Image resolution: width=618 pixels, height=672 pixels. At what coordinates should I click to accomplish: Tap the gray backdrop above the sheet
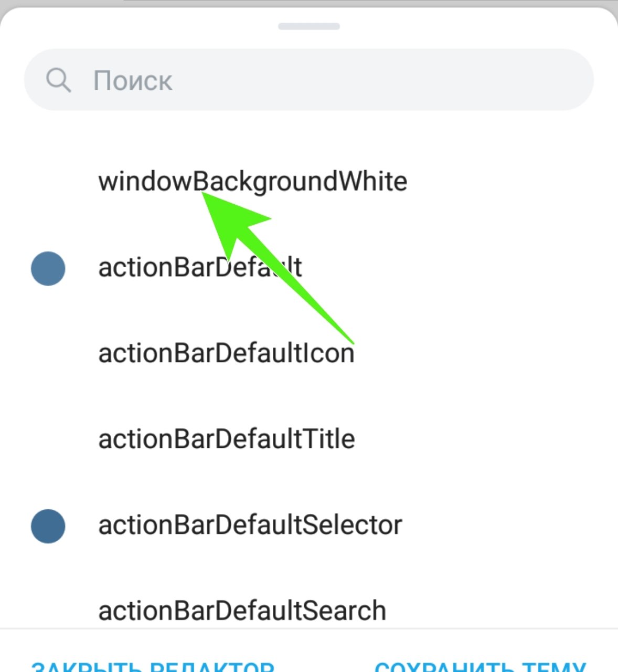pyautogui.click(x=309, y=3)
